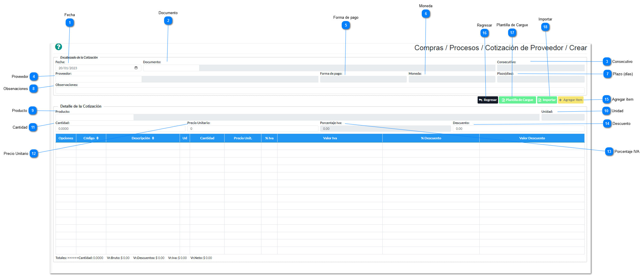Focus the Fecha date field

(x=98, y=68)
